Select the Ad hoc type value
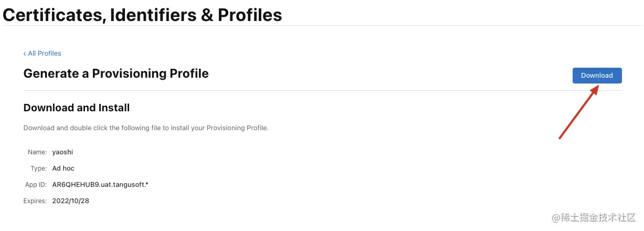 [64, 169]
